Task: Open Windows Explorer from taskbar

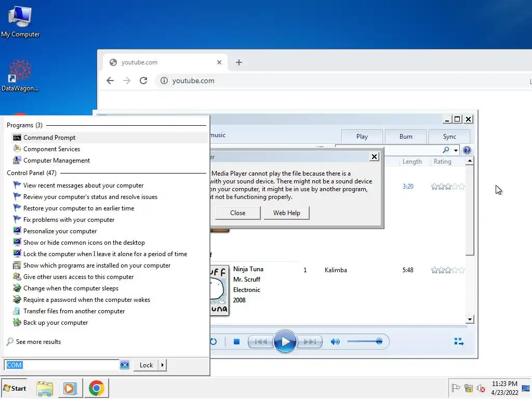Action: coord(45,388)
